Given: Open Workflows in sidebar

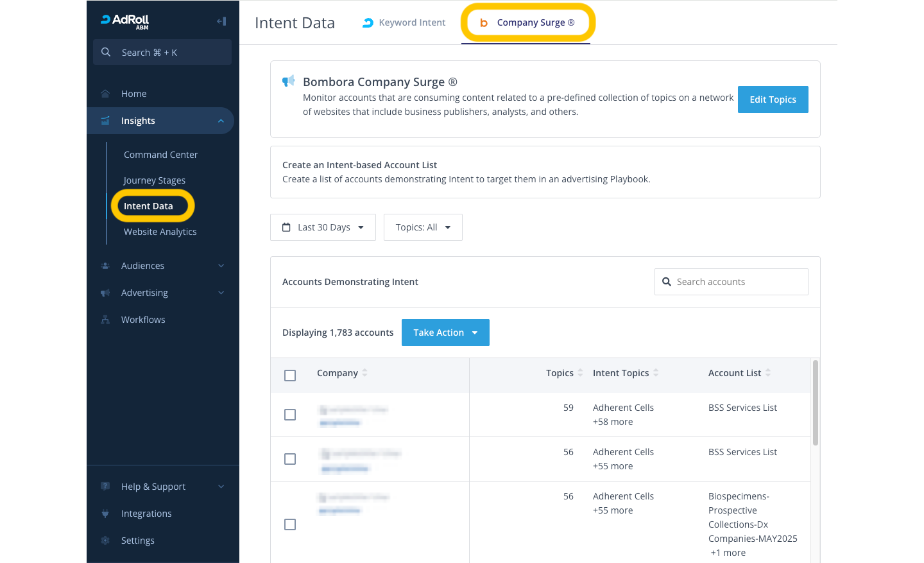Looking at the screenshot, I should (143, 320).
